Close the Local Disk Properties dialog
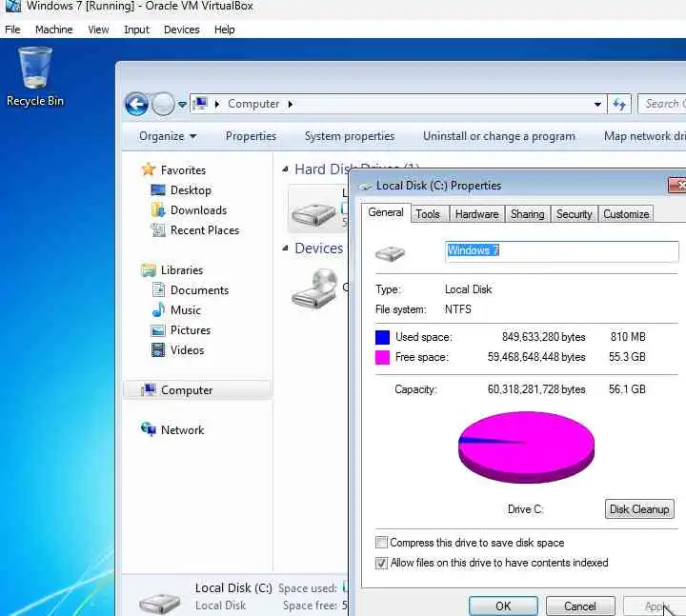Viewport: 686px width, 616px height. point(678,186)
